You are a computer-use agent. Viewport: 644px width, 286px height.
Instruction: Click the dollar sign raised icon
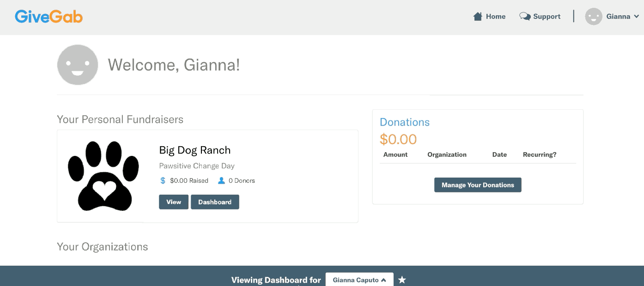[163, 180]
